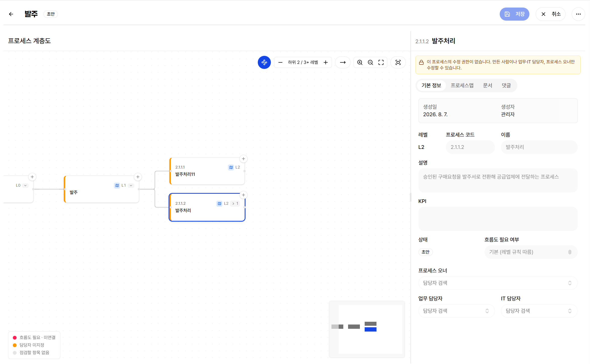The image size is (590, 364).
Task: Click the 프로세스 계층도 heading
Action: click(29, 41)
